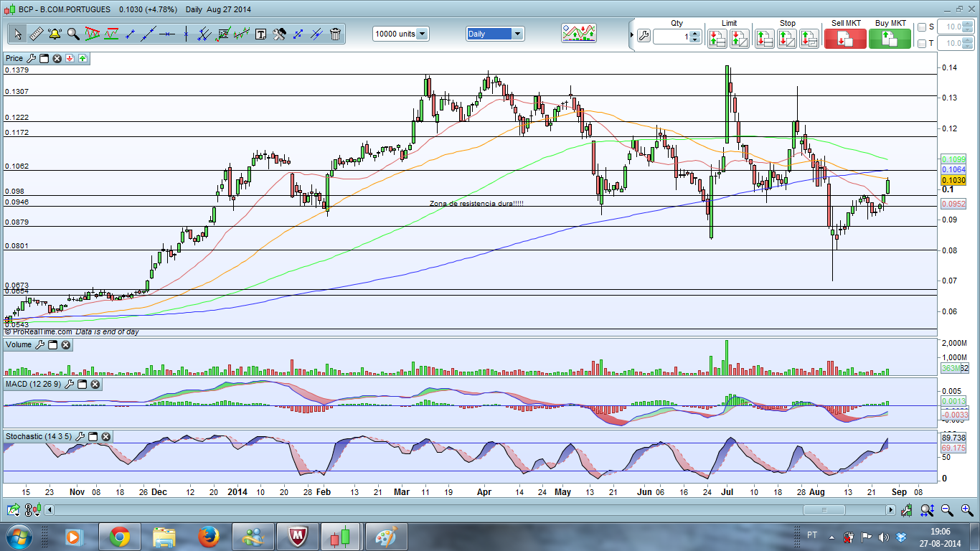The image size is (980, 551).
Task: Open MACD indicator wrench settings
Action: (x=69, y=385)
